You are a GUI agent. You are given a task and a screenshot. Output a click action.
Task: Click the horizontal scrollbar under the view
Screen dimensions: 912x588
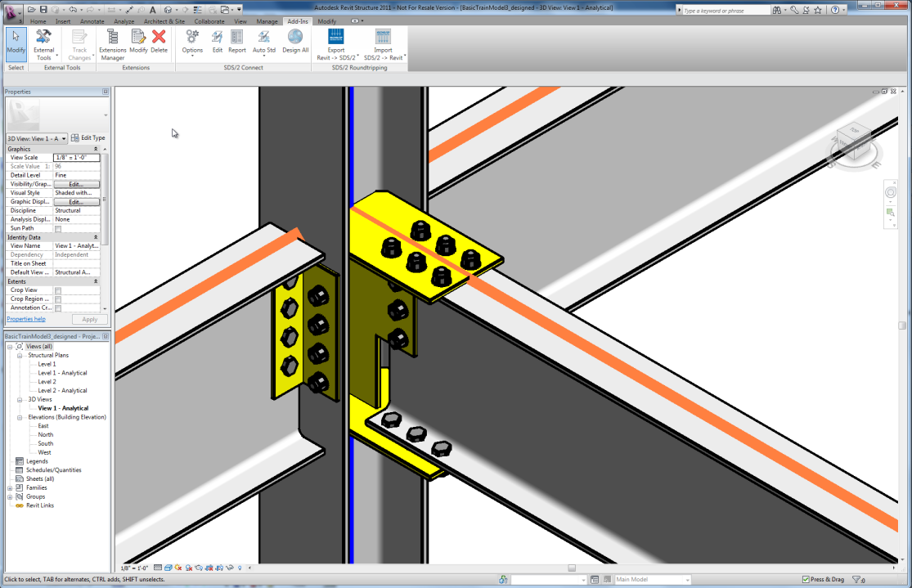point(572,568)
